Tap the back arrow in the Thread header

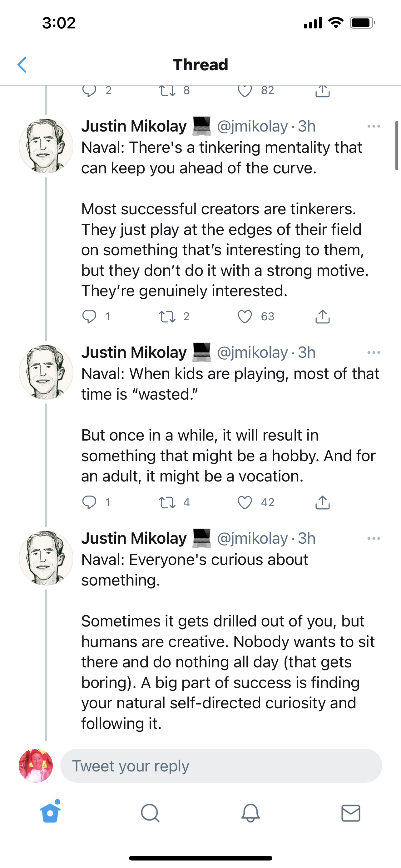coord(22,65)
